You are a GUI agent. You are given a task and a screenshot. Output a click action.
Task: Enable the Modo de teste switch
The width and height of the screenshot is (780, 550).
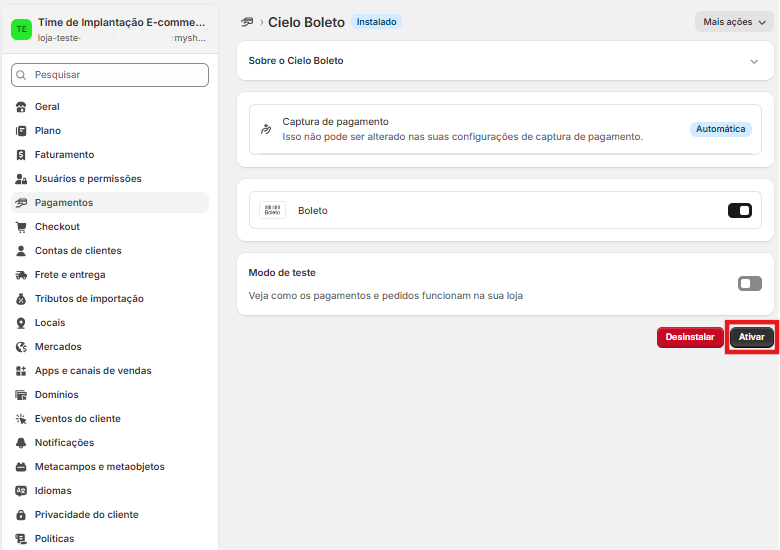click(750, 283)
